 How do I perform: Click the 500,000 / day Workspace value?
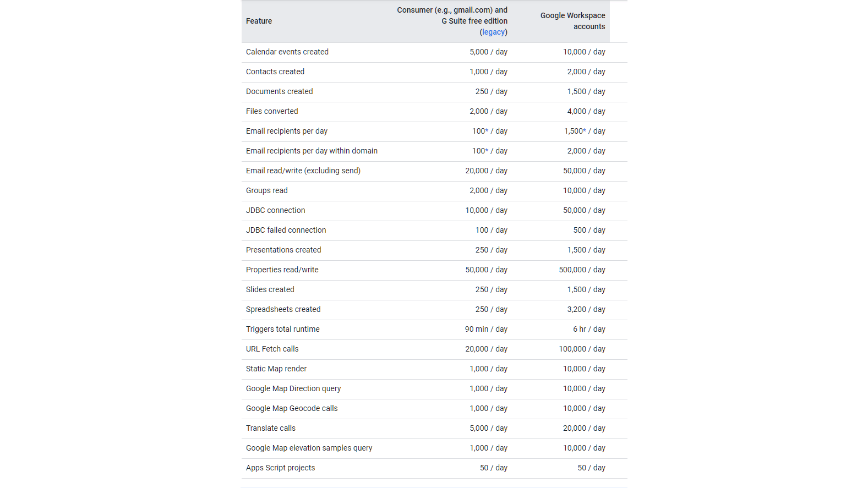pyautogui.click(x=582, y=270)
